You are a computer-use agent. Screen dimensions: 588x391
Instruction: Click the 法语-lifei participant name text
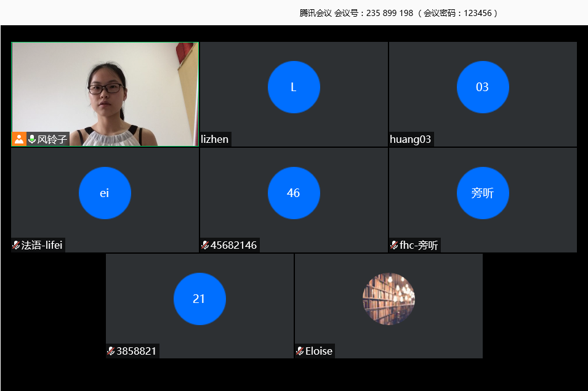point(42,245)
